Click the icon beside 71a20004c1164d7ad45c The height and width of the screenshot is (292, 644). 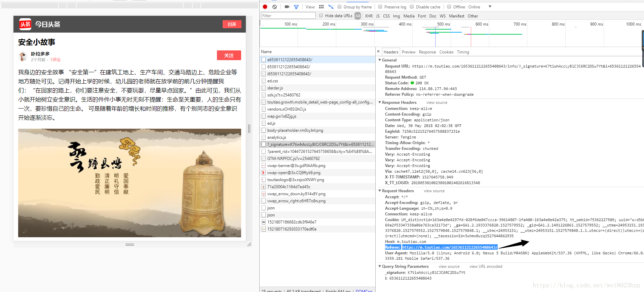click(x=264, y=186)
